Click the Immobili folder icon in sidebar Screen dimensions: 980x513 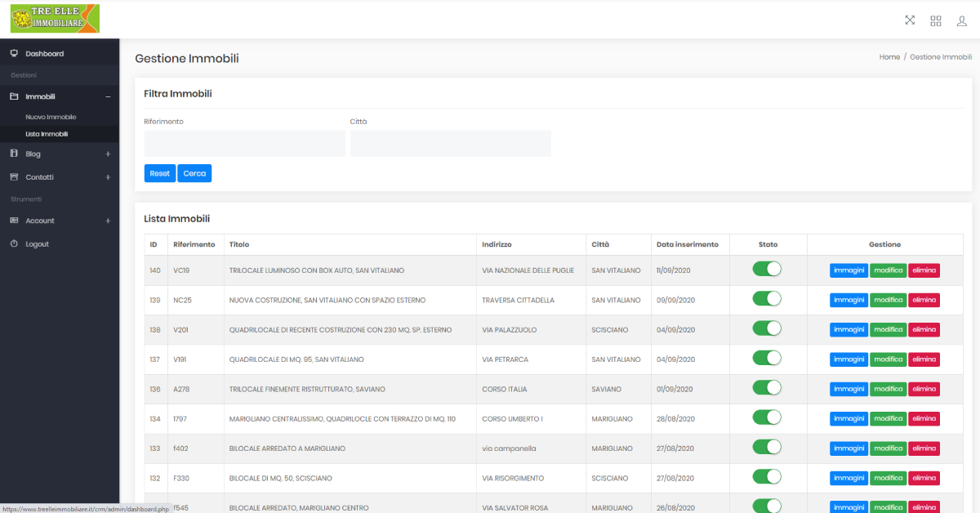pos(14,96)
